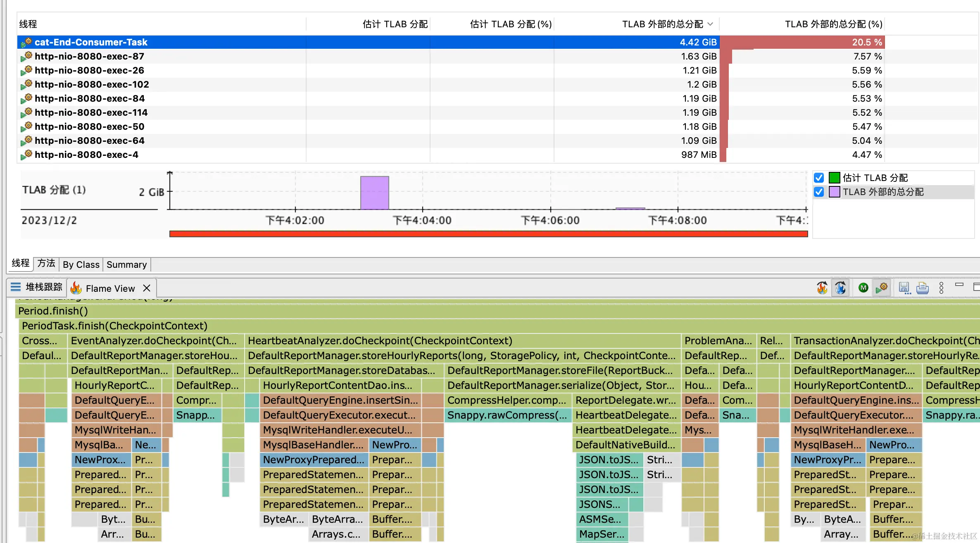Image resolution: width=980 pixels, height=543 pixels.
Task: Click the DefaultNativeBuild... frame
Action: (x=626, y=445)
